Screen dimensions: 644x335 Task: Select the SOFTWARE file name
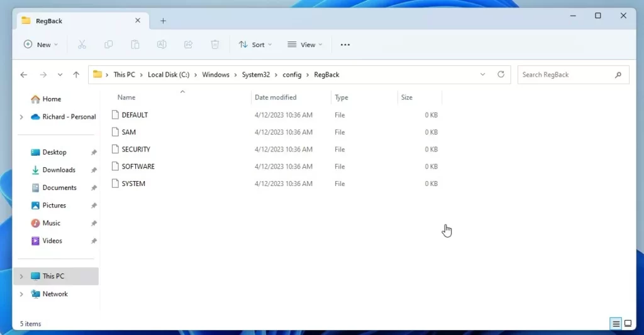tap(138, 167)
